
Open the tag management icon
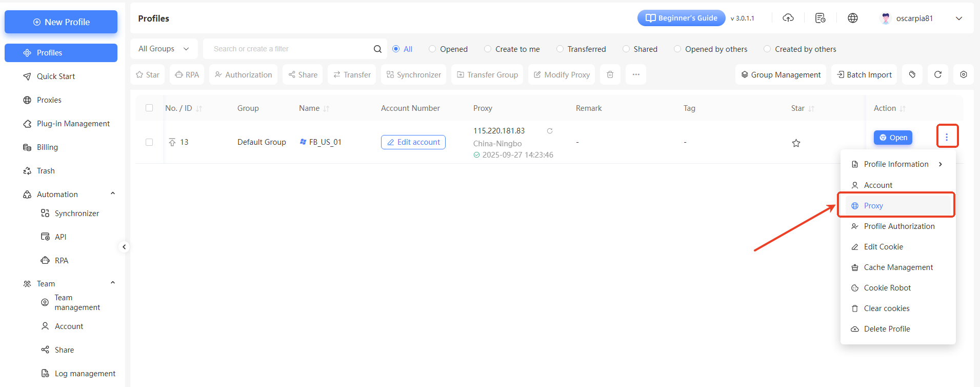click(x=912, y=74)
